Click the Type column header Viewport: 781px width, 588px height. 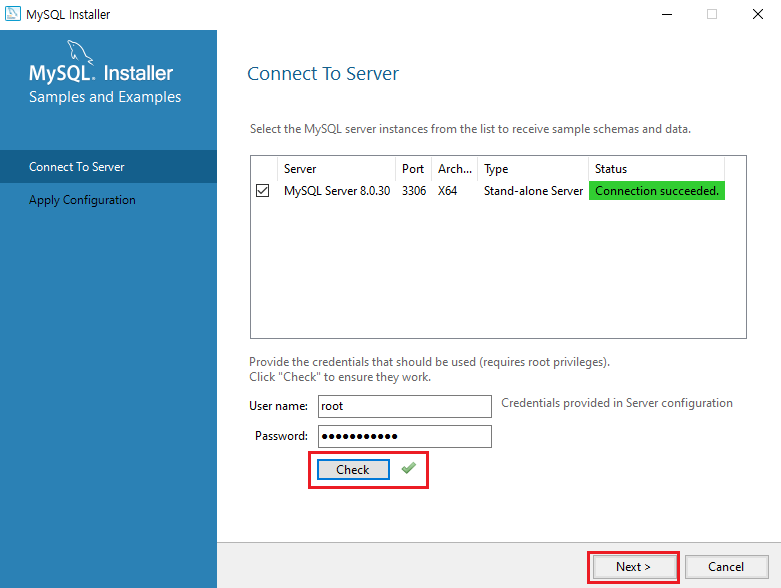[533, 169]
